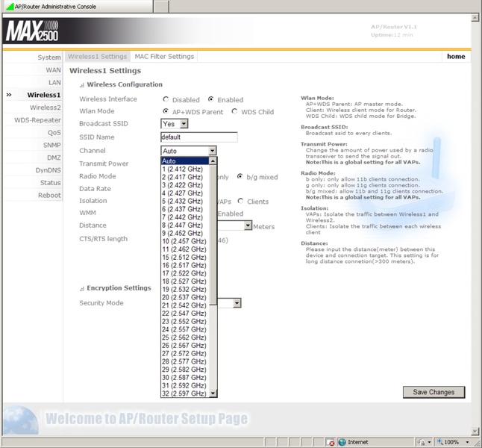
Task: Pick channel 20 (2.537 GHz)
Action: click(x=185, y=297)
